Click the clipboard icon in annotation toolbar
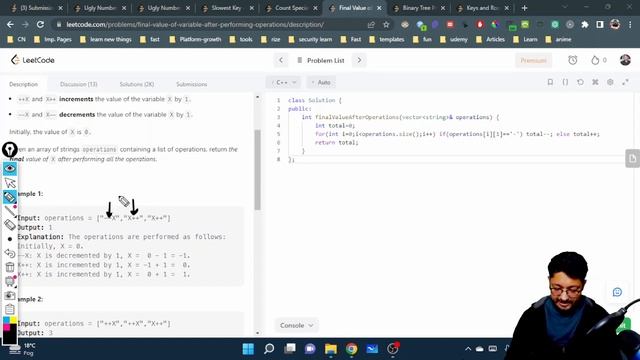This screenshot has width=640, height=360. coord(10,309)
